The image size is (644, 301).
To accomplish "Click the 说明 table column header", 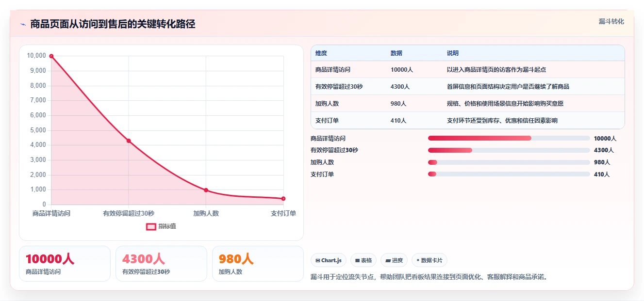I will pyautogui.click(x=453, y=53).
